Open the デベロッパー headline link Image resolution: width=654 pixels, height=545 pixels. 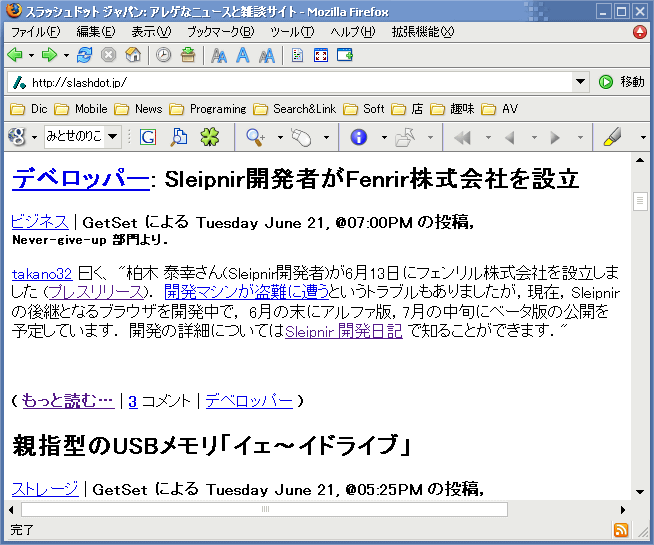coord(80,179)
